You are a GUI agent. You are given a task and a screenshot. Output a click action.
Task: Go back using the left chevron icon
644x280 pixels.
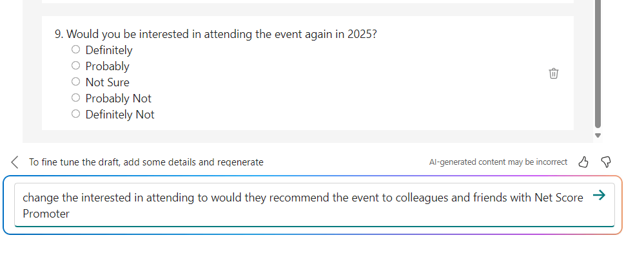(x=15, y=162)
